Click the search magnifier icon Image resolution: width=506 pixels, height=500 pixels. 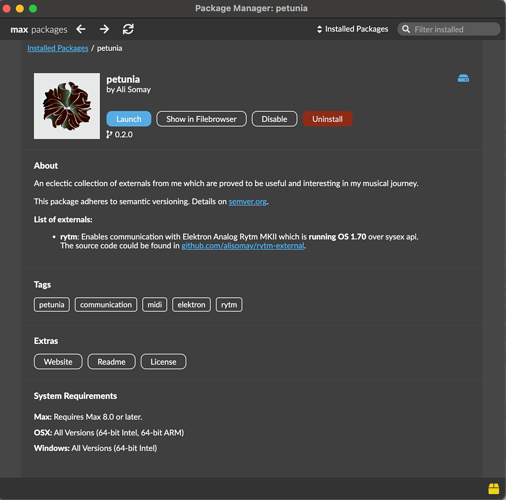point(406,29)
